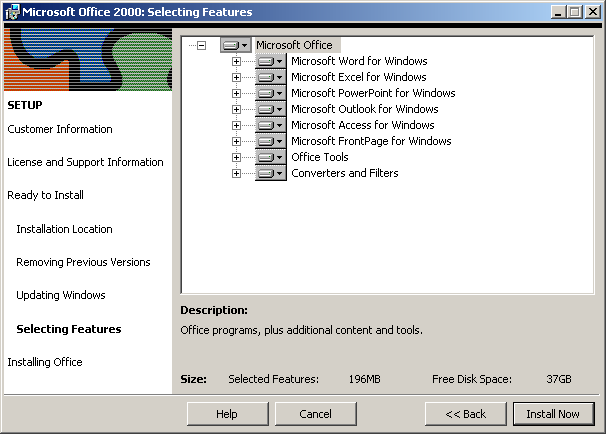Select Office Tools label
Viewport: 606px width, 434px height.
pyautogui.click(x=320, y=157)
